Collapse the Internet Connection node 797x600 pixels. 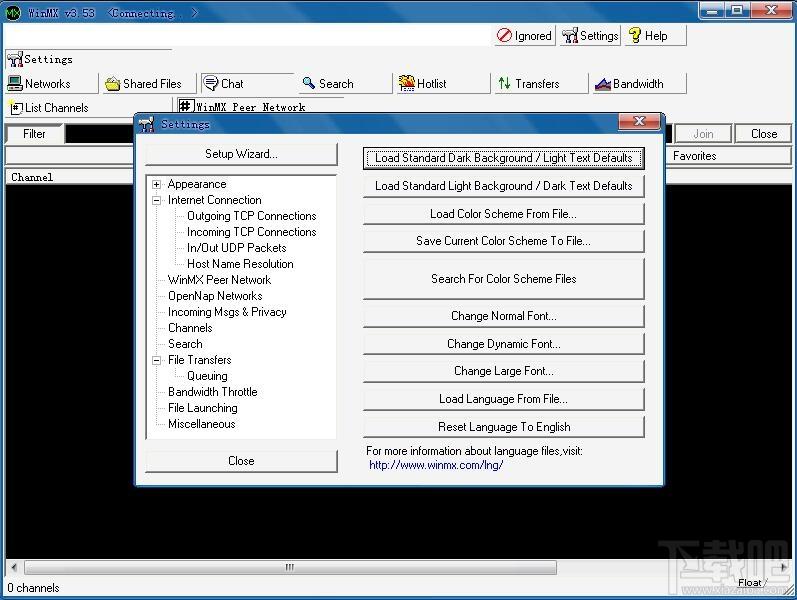tap(157, 200)
